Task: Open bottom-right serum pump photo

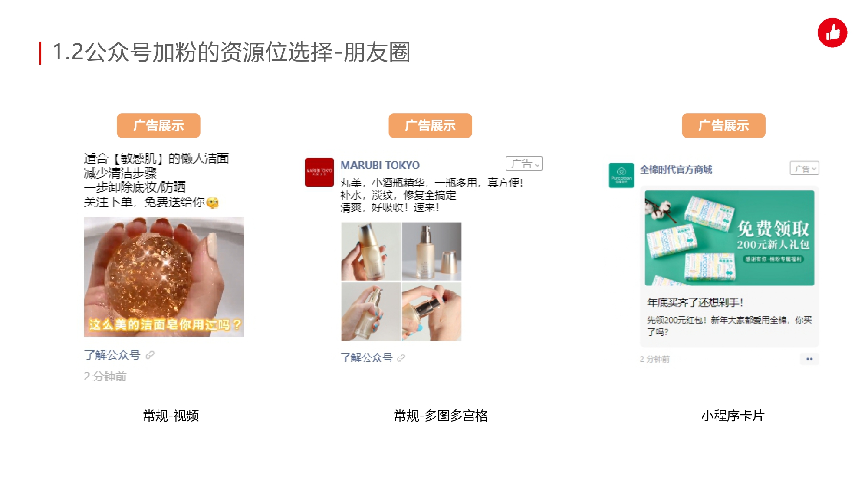Action: (x=431, y=311)
